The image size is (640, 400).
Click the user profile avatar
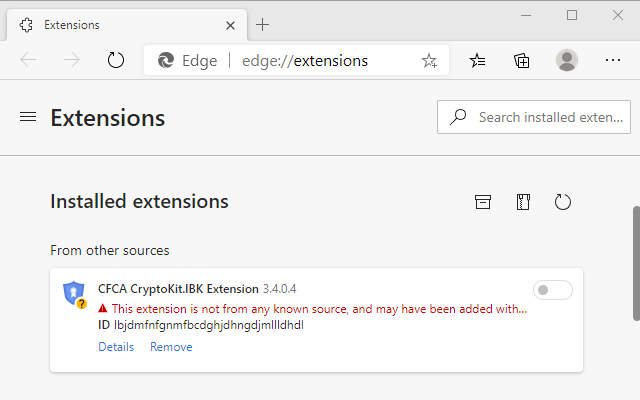(x=567, y=60)
